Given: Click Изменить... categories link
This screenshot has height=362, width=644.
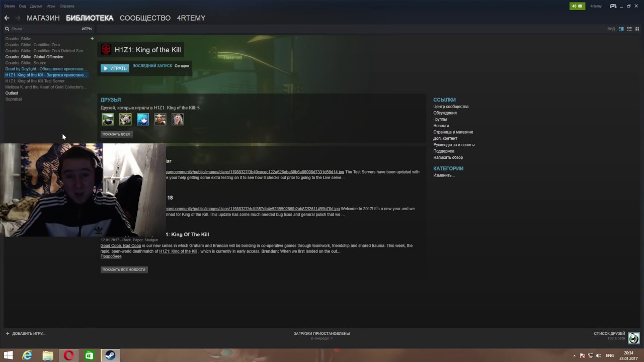Looking at the screenshot, I should coord(444,175).
